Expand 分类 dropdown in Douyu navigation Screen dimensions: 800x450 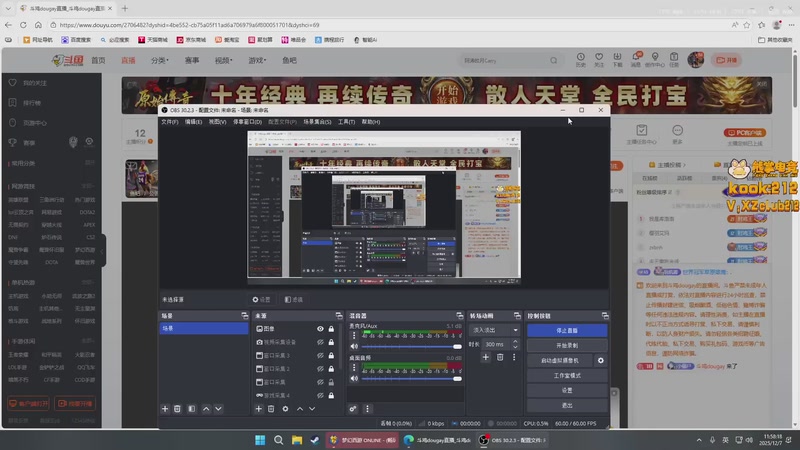click(160, 60)
